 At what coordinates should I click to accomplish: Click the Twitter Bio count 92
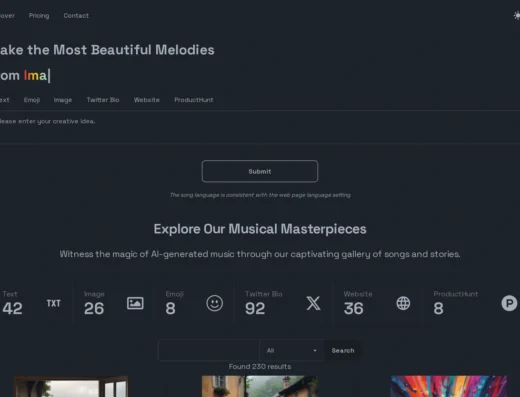point(255,308)
